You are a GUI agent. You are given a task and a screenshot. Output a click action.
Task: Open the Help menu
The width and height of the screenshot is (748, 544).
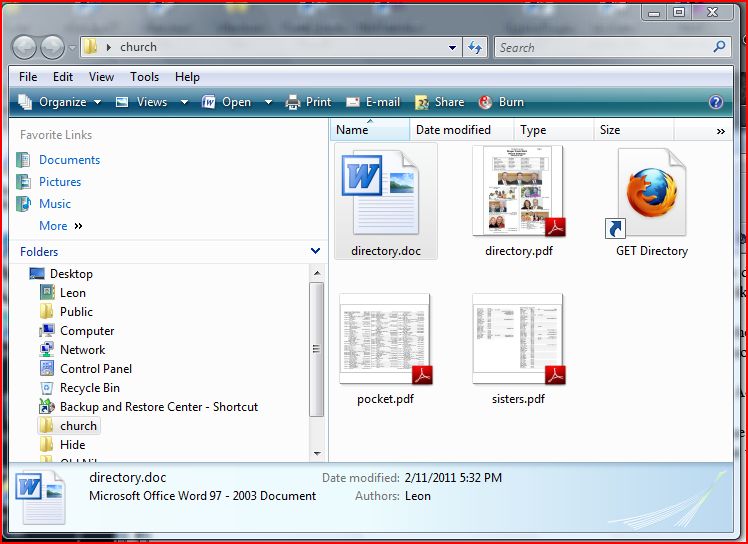click(x=187, y=77)
